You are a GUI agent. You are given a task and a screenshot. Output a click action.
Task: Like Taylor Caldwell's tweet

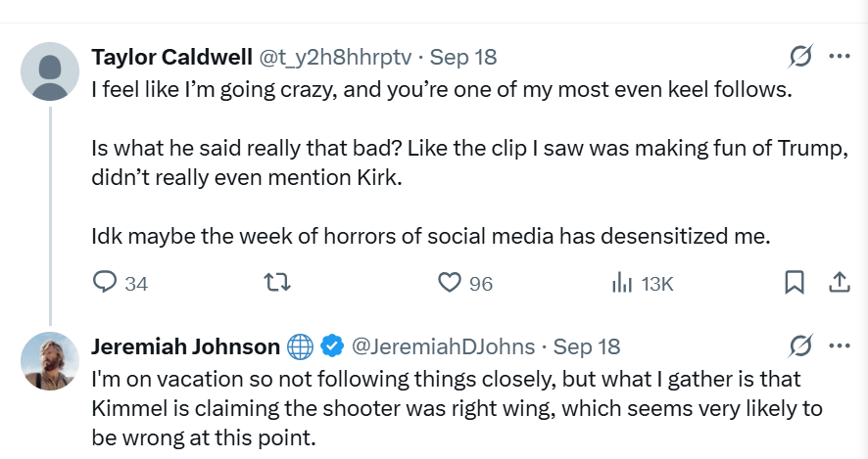click(450, 284)
